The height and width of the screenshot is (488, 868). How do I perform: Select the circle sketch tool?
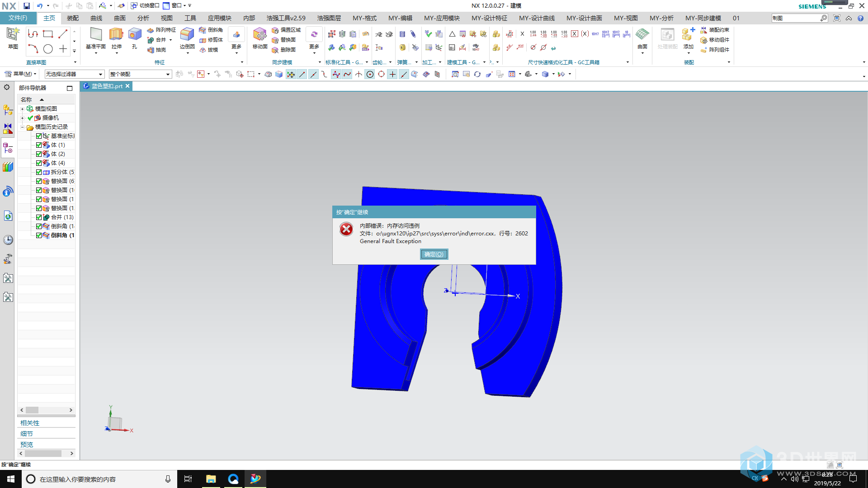tap(48, 49)
